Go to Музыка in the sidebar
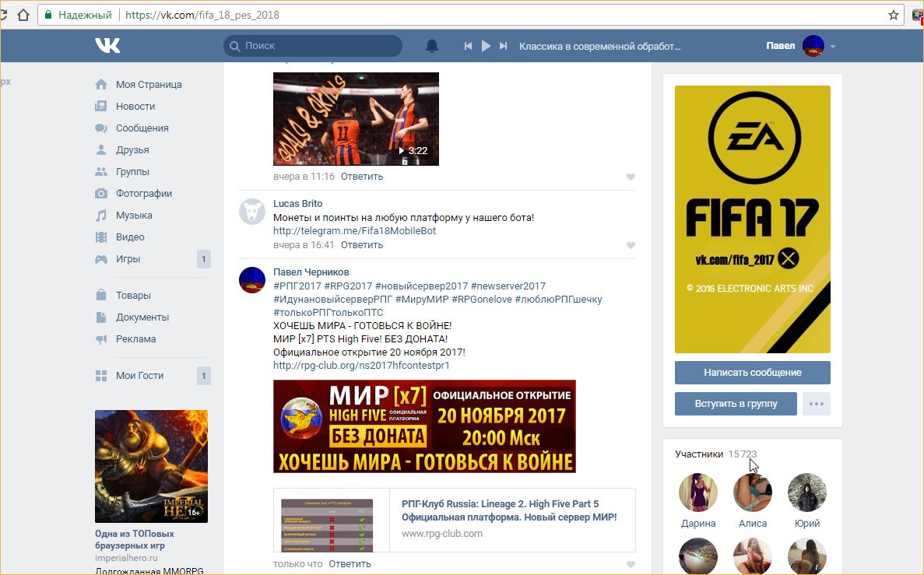The width and height of the screenshot is (924, 575). pyautogui.click(x=134, y=216)
